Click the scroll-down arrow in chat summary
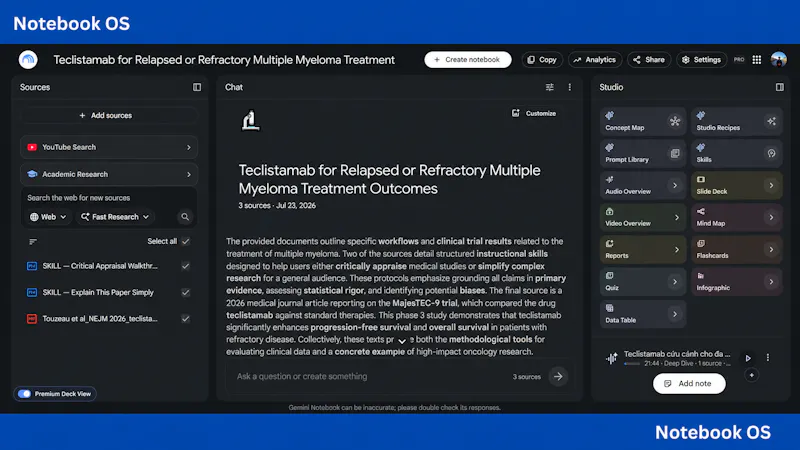The width and height of the screenshot is (800, 450). (402, 341)
